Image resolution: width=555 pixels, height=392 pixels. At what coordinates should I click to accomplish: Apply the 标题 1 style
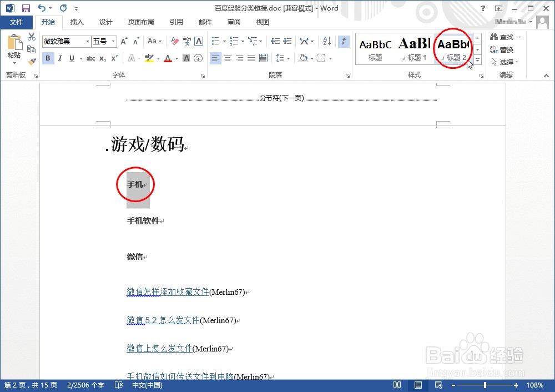415,49
